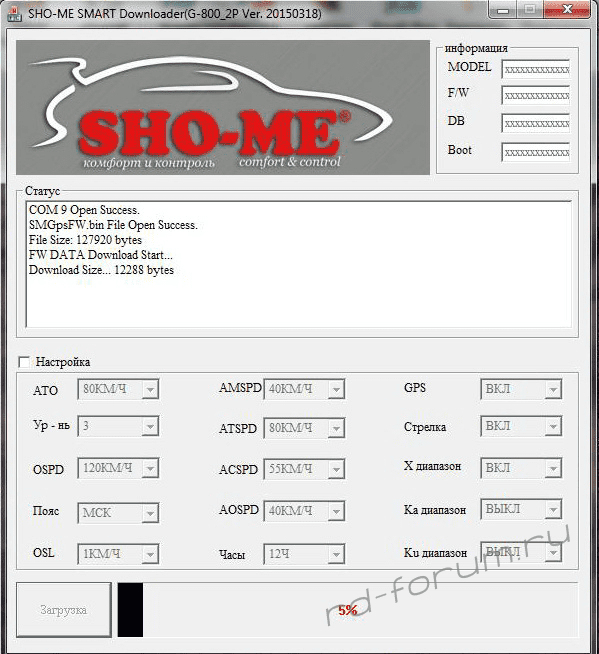This screenshot has height=654, width=599.
Task: Click the SHO-ME logo banner
Action: coord(223,108)
